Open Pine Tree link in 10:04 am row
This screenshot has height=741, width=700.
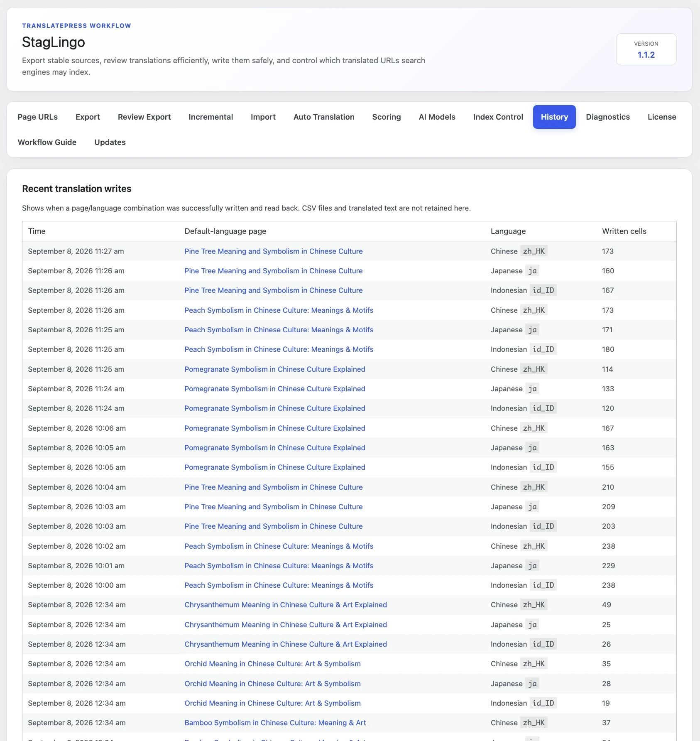pyautogui.click(x=274, y=487)
